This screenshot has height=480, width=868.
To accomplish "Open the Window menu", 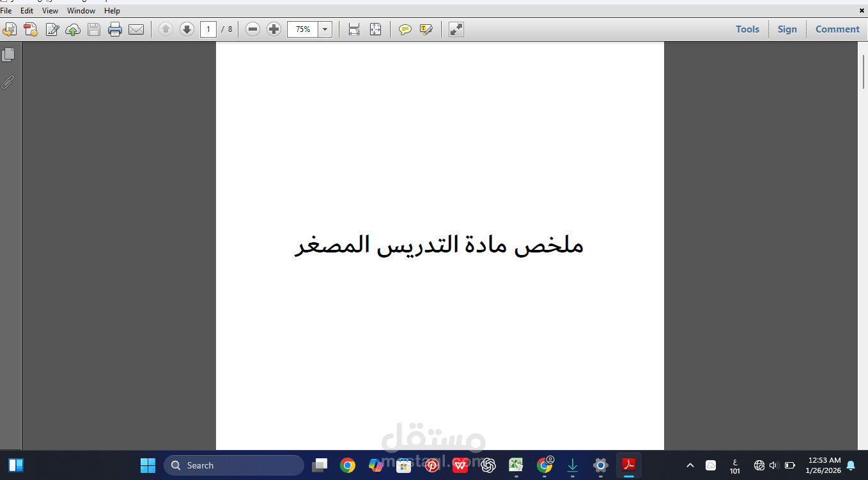I will [81, 11].
